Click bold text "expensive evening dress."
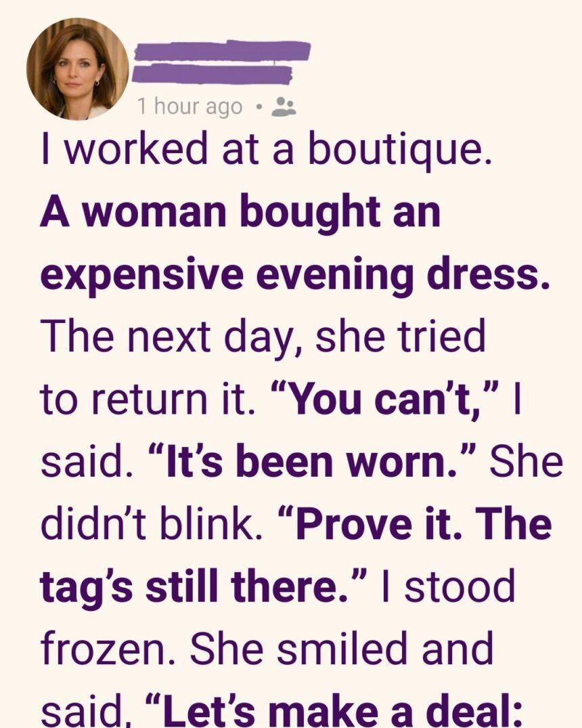Screen dimensions: 582x728 294,275
